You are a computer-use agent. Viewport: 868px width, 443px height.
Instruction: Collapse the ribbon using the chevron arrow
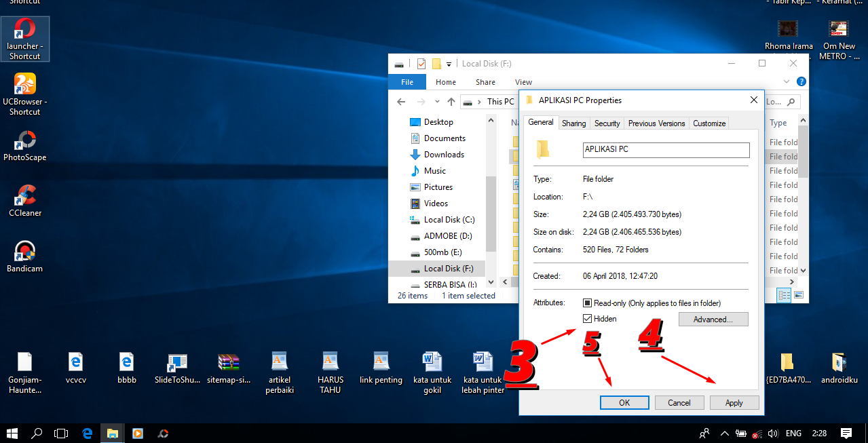click(x=786, y=81)
